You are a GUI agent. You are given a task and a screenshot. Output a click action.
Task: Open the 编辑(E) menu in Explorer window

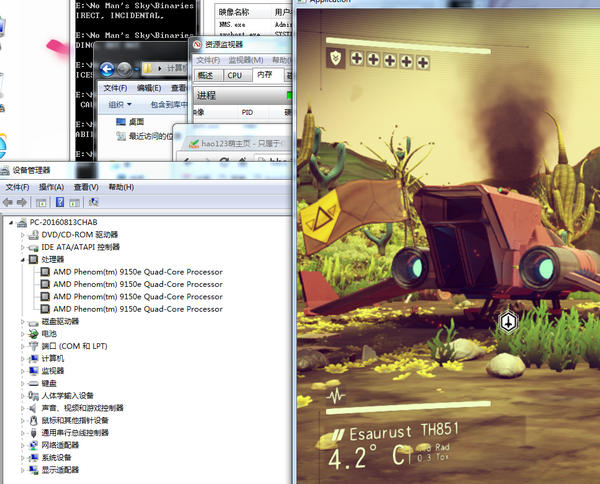[x=149, y=88]
